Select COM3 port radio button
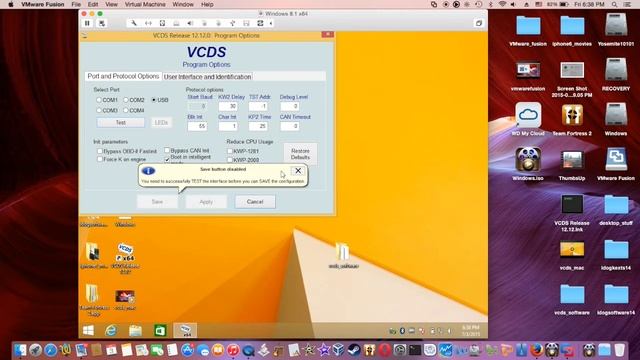640x360 pixels. (x=99, y=110)
